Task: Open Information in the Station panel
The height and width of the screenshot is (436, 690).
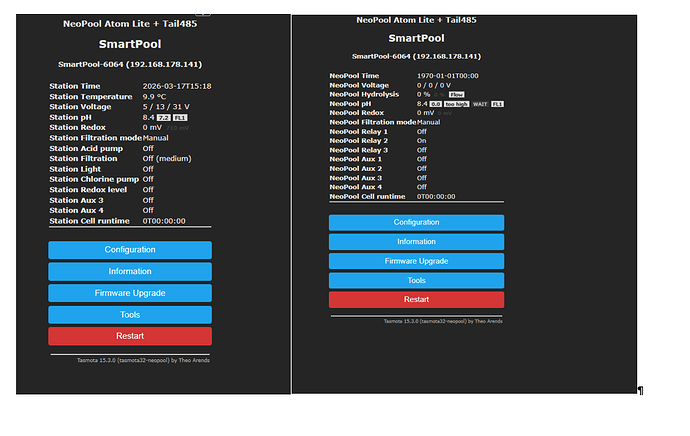Action: click(130, 271)
